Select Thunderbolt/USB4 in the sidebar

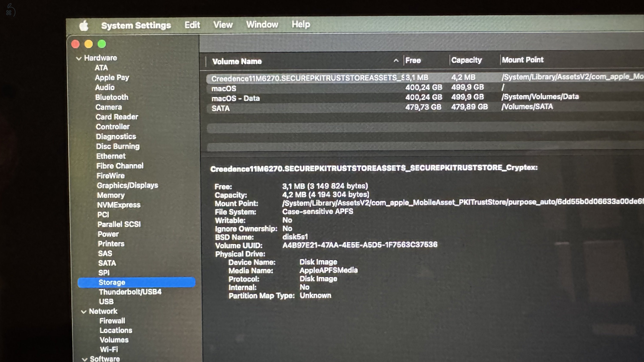click(x=130, y=292)
